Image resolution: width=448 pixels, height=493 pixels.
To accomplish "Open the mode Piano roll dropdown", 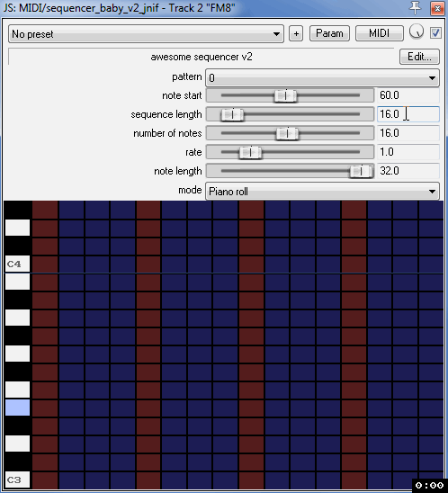I will 322,191.
